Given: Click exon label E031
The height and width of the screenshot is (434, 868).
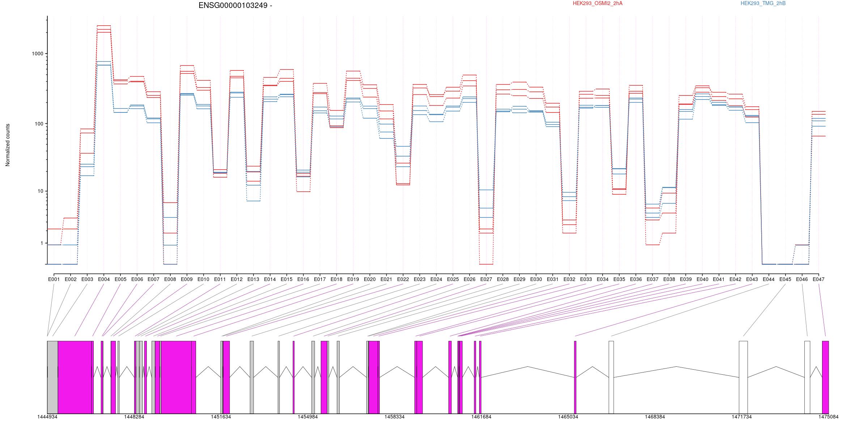Looking at the screenshot, I should tap(553, 279).
